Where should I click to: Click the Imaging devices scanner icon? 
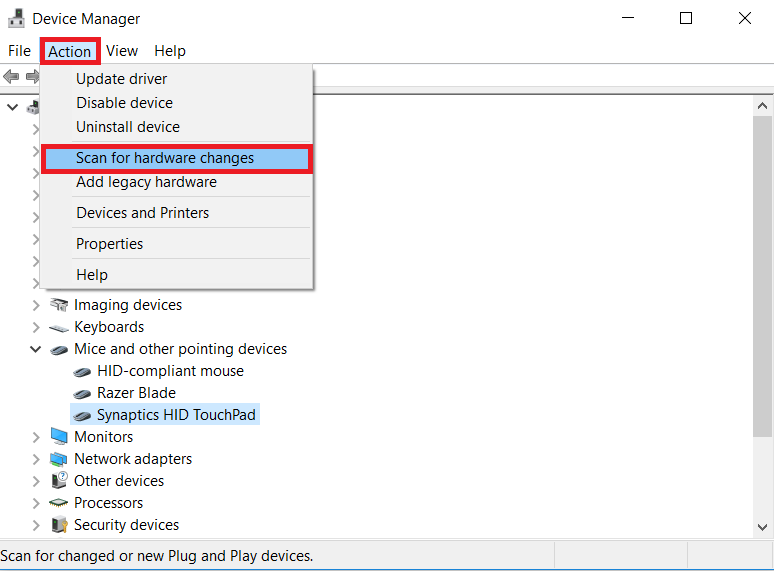pyautogui.click(x=59, y=305)
